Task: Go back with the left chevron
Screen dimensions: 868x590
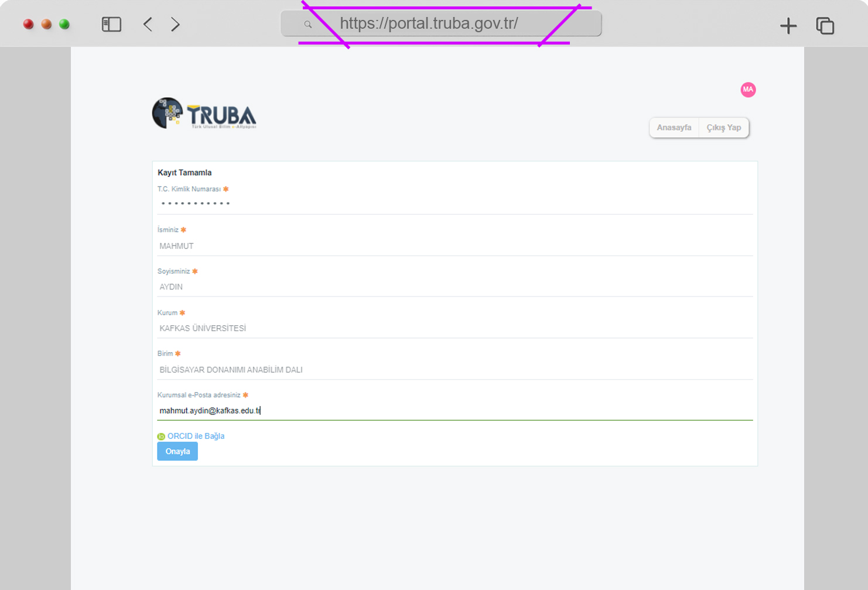Action: [x=148, y=24]
